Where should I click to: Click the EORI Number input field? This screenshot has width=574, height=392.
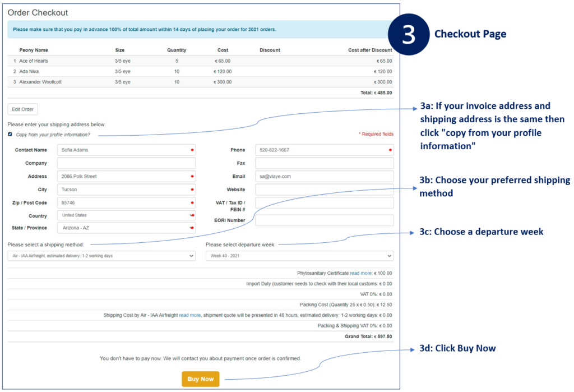324,220
